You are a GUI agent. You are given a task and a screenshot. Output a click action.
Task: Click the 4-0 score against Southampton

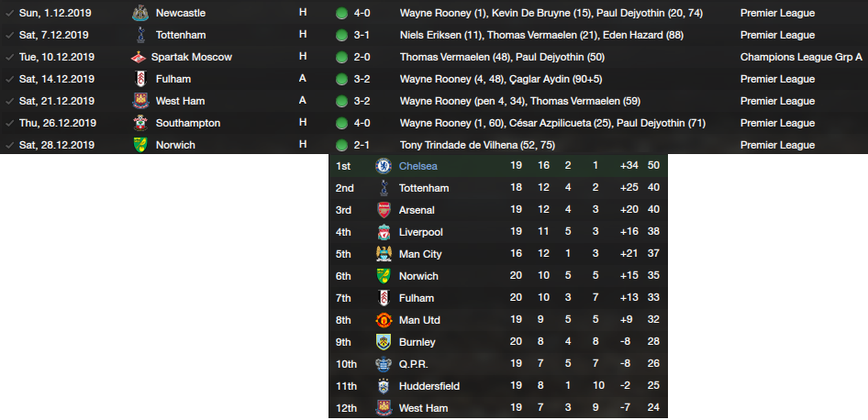pos(362,123)
